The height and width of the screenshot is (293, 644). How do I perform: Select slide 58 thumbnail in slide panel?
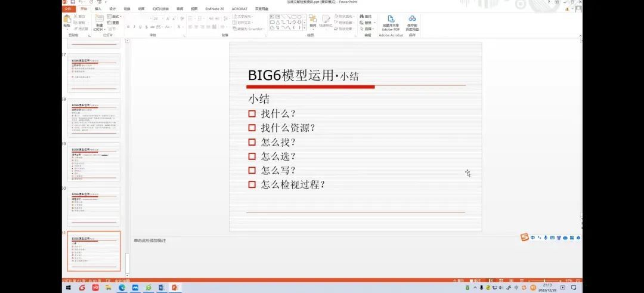coord(94,118)
